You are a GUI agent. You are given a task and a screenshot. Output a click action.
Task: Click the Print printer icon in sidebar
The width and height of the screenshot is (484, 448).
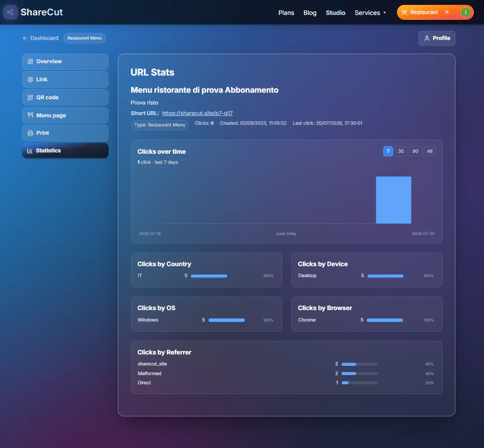pos(30,133)
